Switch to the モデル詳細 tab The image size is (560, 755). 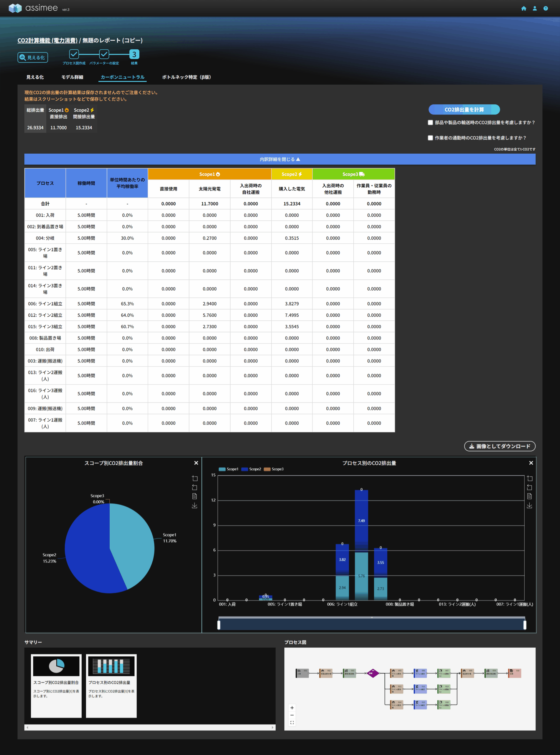(72, 77)
